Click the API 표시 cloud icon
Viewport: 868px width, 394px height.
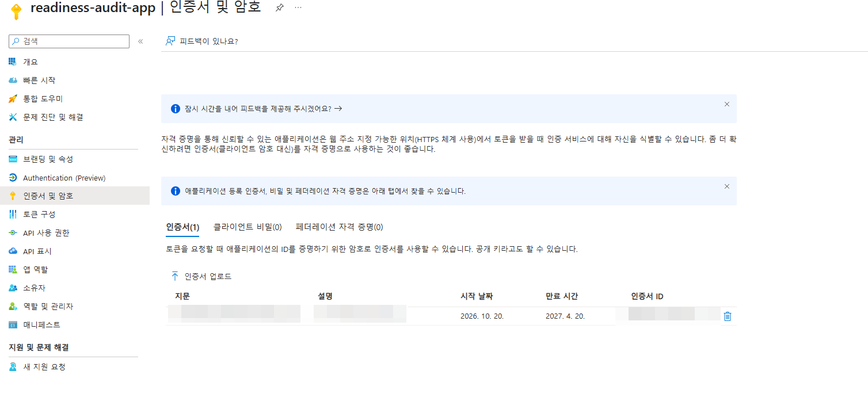point(13,251)
